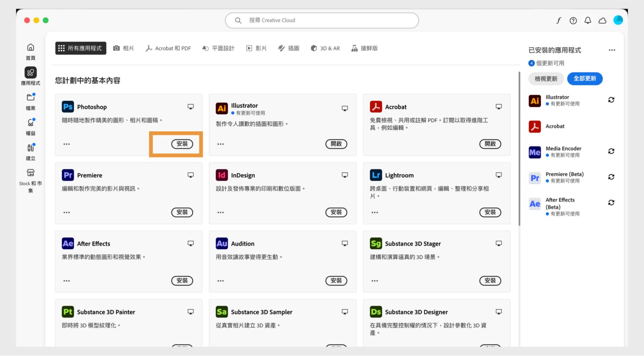
Task: Click the Substance 3D Designer icon
Action: [x=376, y=312]
